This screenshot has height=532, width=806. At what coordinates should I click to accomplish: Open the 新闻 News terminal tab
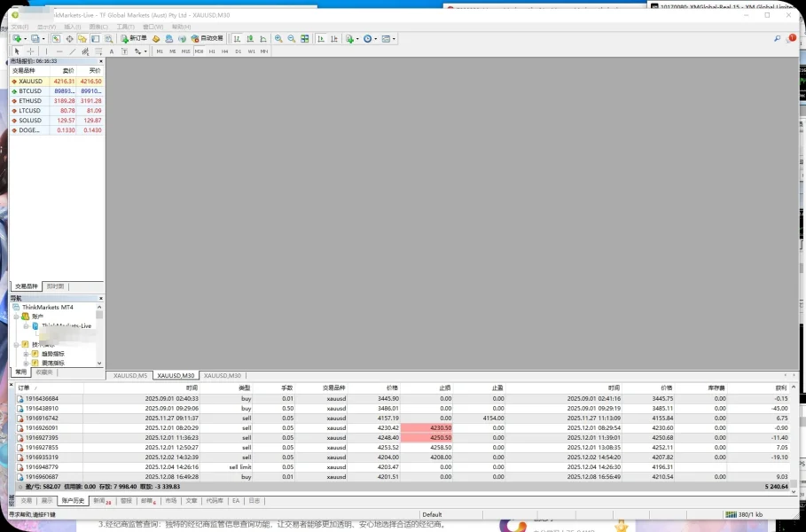coord(102,501)
